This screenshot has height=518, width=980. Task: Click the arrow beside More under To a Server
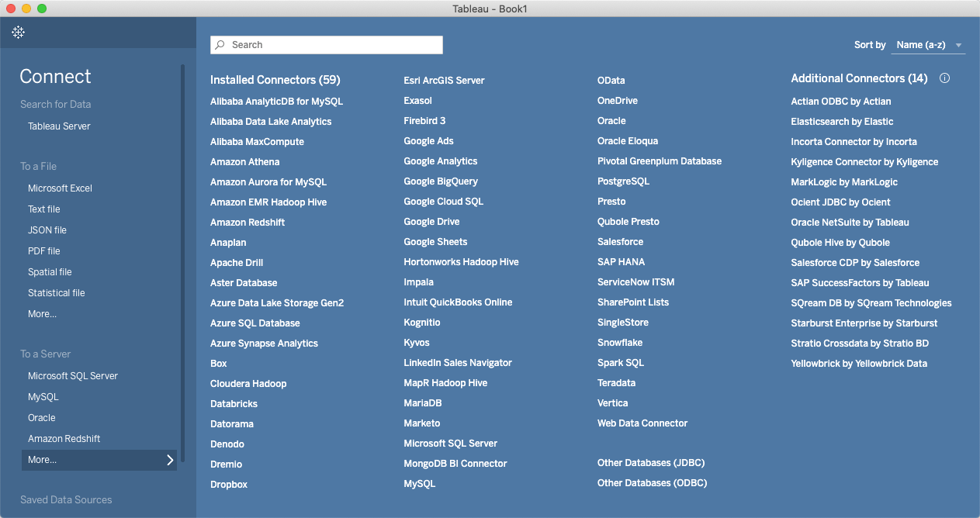[x=170, y=460]
